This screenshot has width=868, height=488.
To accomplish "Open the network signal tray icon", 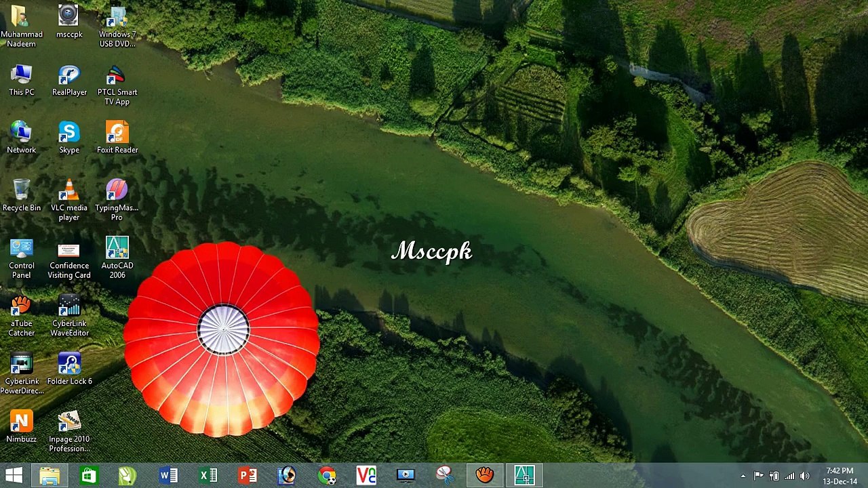I will point(789,476).
